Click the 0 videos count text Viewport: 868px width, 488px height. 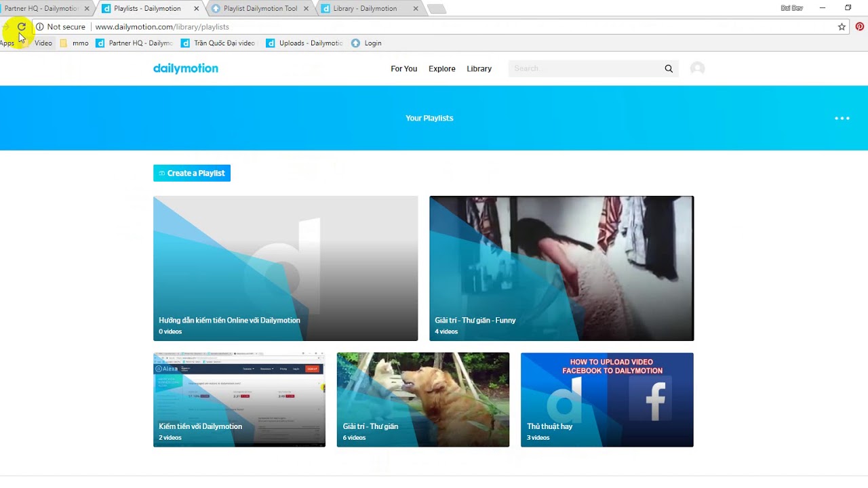point(170,331)
